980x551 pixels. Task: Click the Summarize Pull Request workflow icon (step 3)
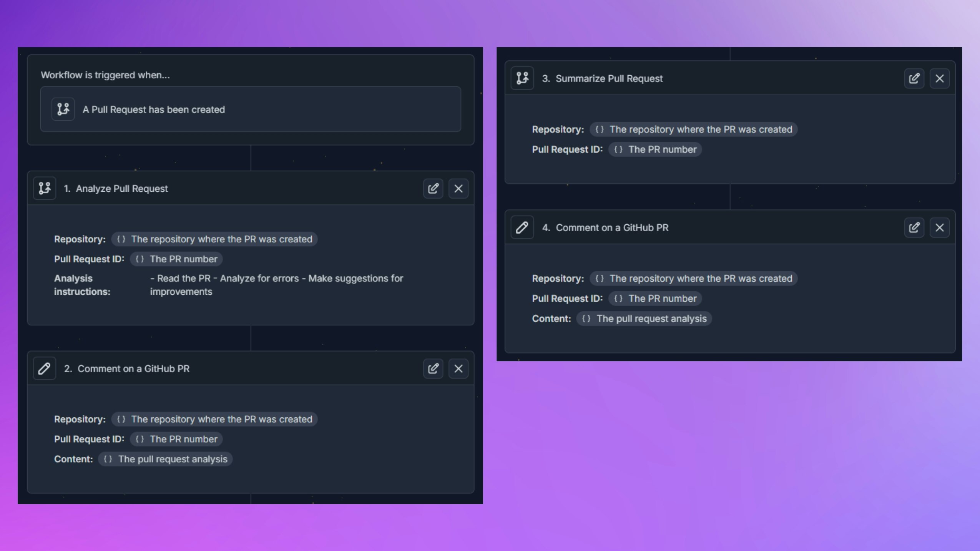pyautogui.click(x=522, y=77)
